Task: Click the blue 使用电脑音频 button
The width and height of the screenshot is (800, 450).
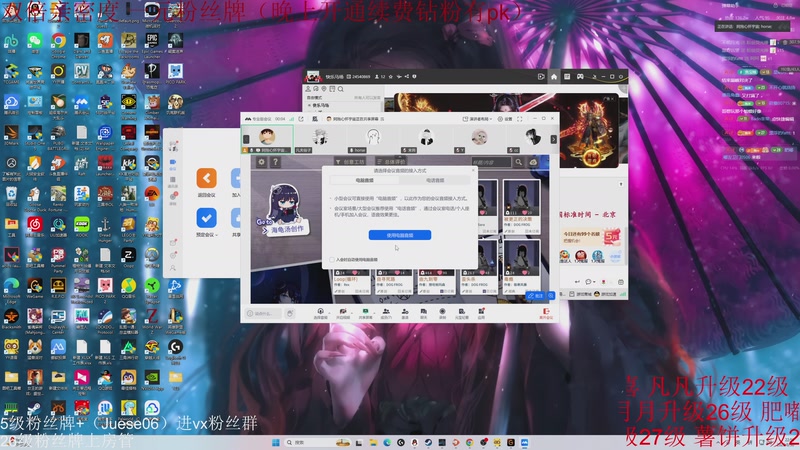Action: (399, 235)
